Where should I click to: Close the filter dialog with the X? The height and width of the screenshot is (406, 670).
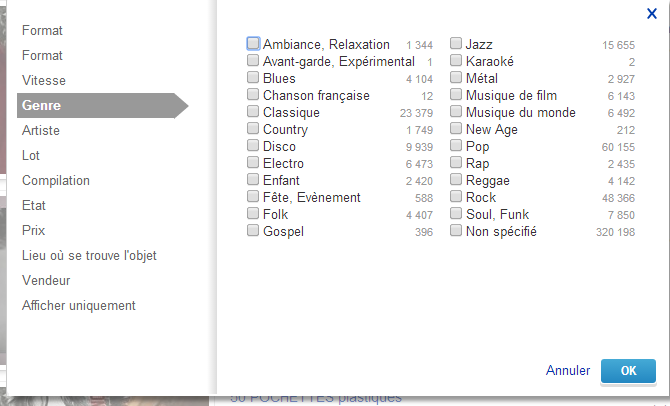point(652,13)
